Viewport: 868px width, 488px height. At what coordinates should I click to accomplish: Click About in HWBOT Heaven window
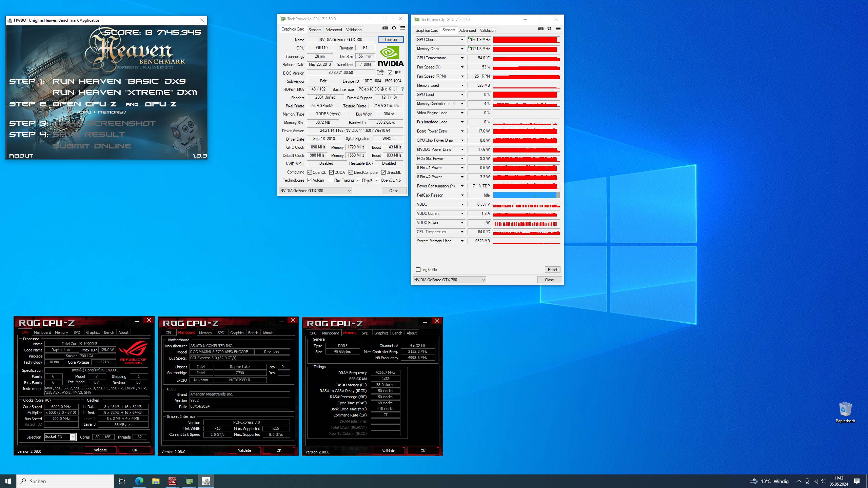pyautogui.click(x=21, y=156)
